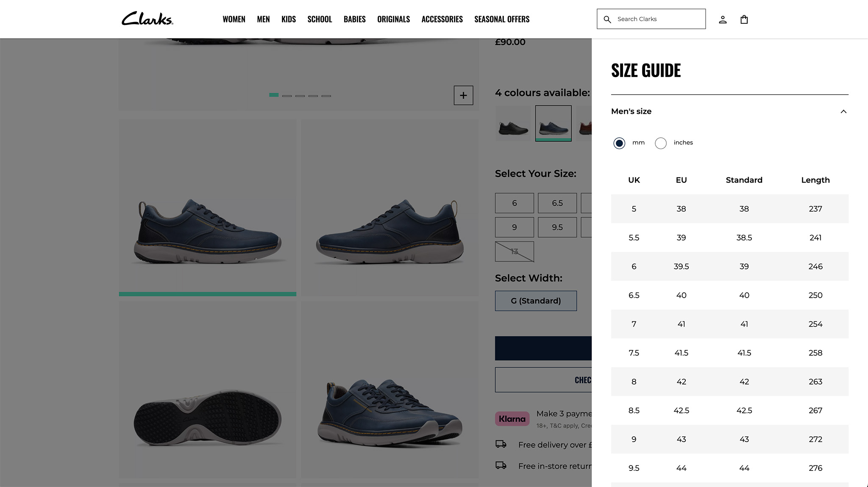The width and height of the screenshot is (868, 487).
Task: Click the free in-store returns icon
Action: pyautogui.click(x=500, y=466)
